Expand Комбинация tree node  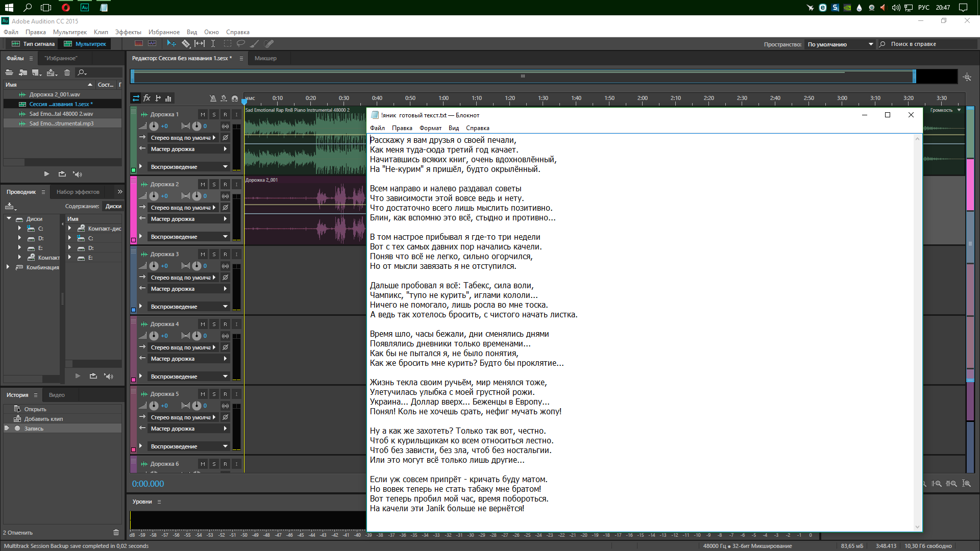pyautogui.click(x=8, y=267)
